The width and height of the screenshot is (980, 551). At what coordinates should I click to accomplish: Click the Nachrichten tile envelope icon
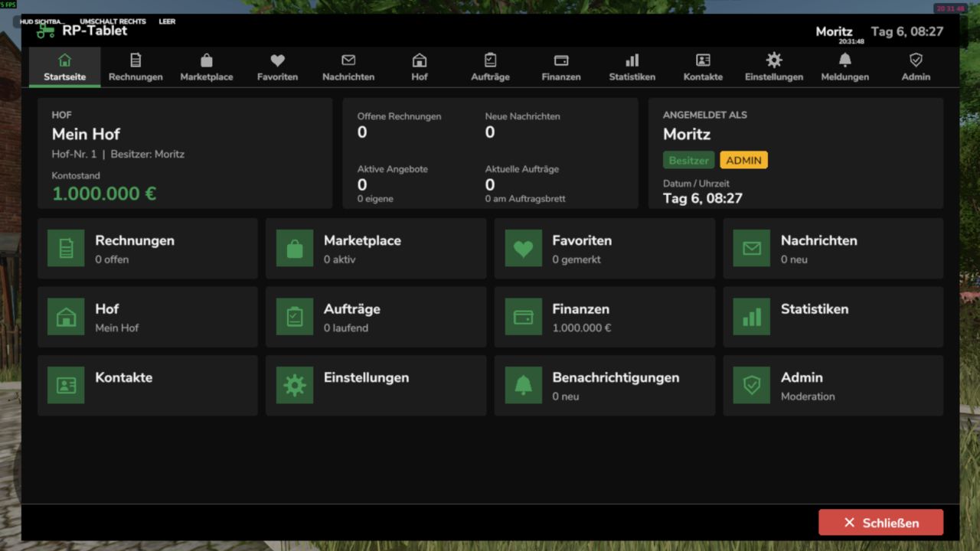752,248
